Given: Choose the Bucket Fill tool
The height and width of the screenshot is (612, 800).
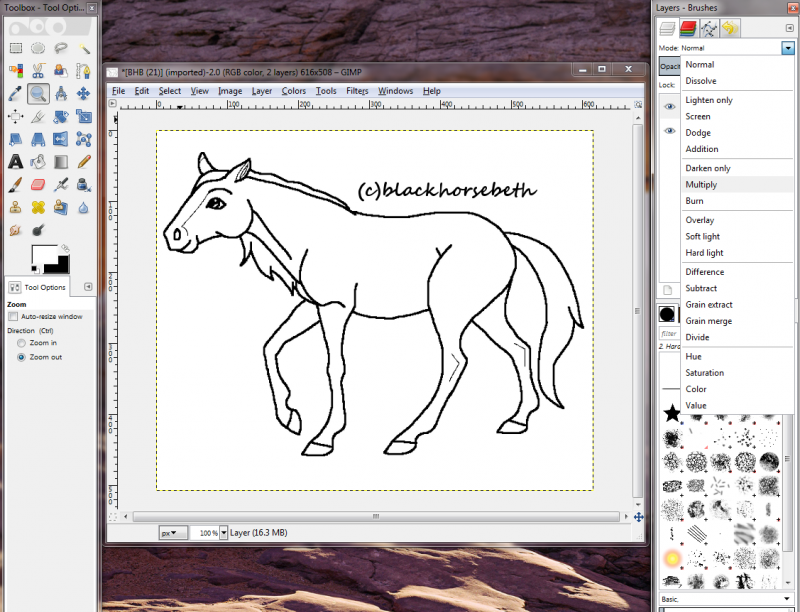Looking at the screenshot, I should pyautogui.click(x=38, y=162).
